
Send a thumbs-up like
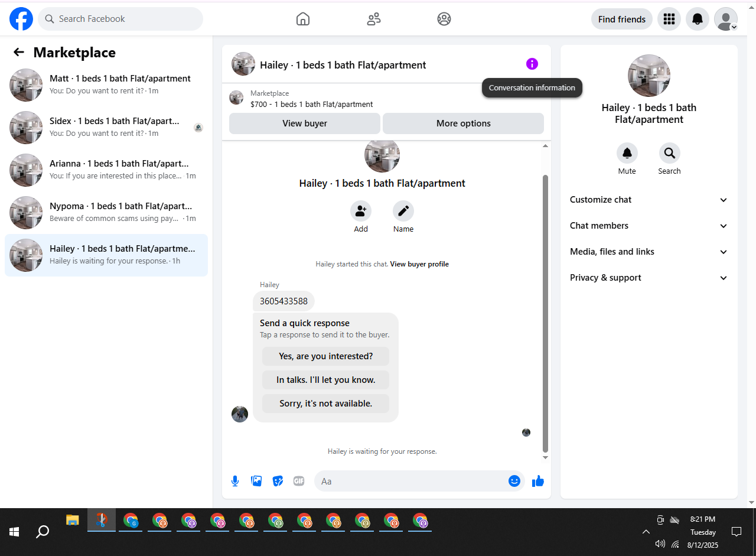(x=537, y=481)
